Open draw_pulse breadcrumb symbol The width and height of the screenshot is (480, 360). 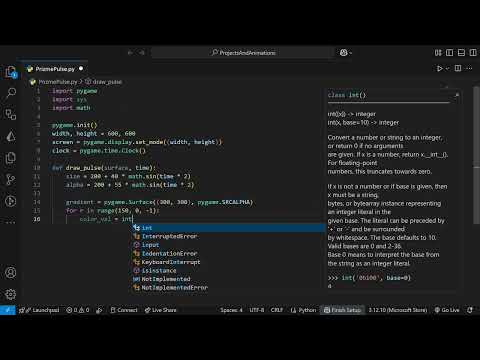click(x=107, y=82)
